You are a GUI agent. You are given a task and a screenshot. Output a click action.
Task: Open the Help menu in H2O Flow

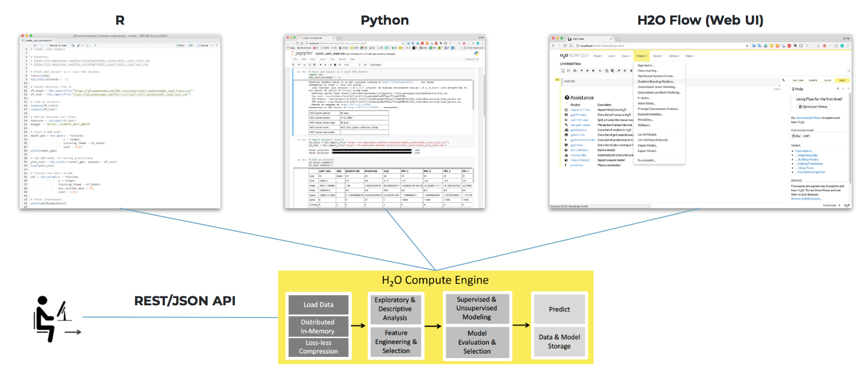coord(690,56)
